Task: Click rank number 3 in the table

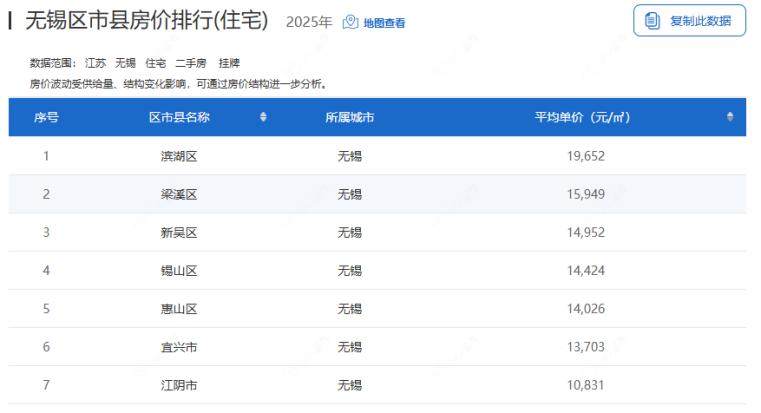Action: pyautogui.click(x=46, y=232)
